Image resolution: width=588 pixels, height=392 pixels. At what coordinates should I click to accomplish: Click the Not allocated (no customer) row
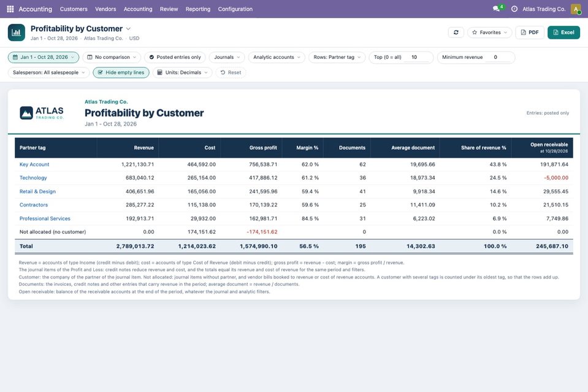[x=294, y=232]
